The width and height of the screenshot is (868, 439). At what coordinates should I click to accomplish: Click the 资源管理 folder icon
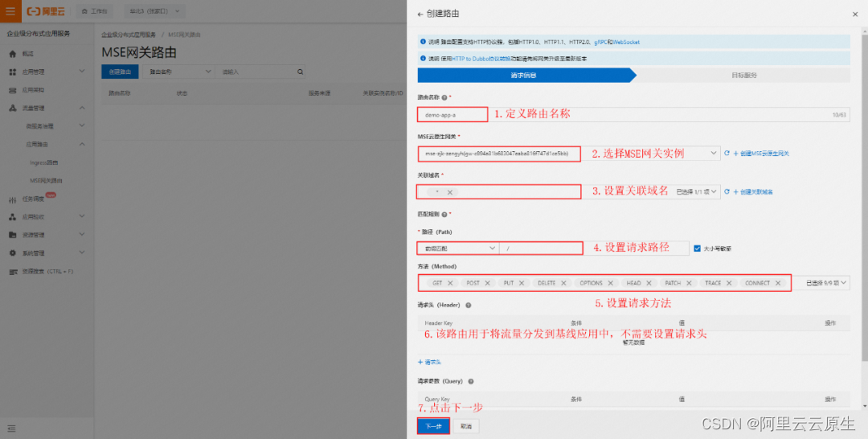13,235
